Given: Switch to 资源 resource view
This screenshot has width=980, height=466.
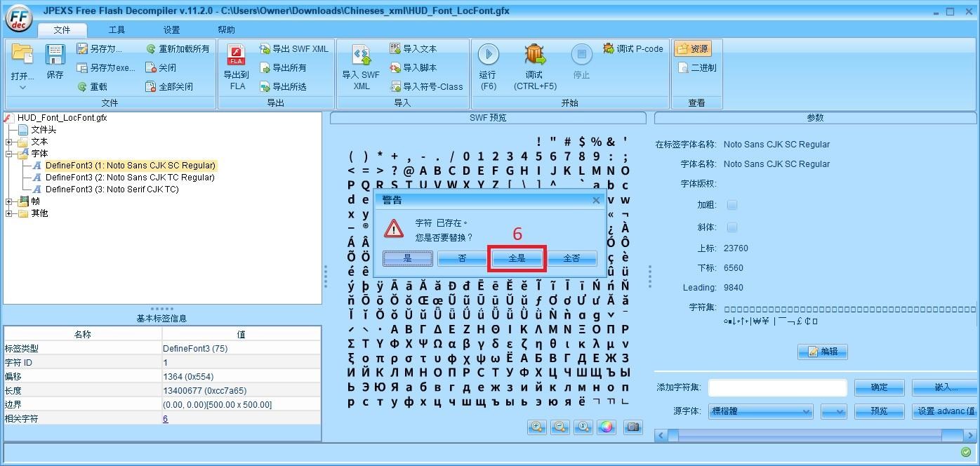Looking at the screenshot, I should click(x=693, y=49).
